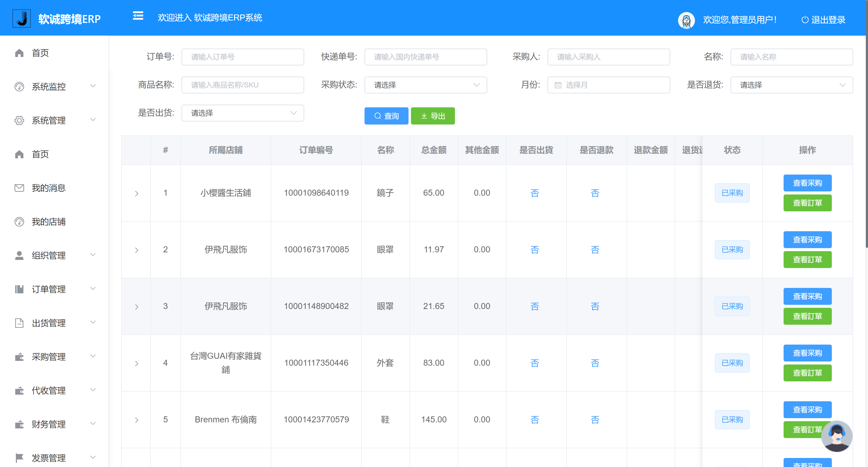
Task: Open the 月份 month picker field
Action: [608, 85]
